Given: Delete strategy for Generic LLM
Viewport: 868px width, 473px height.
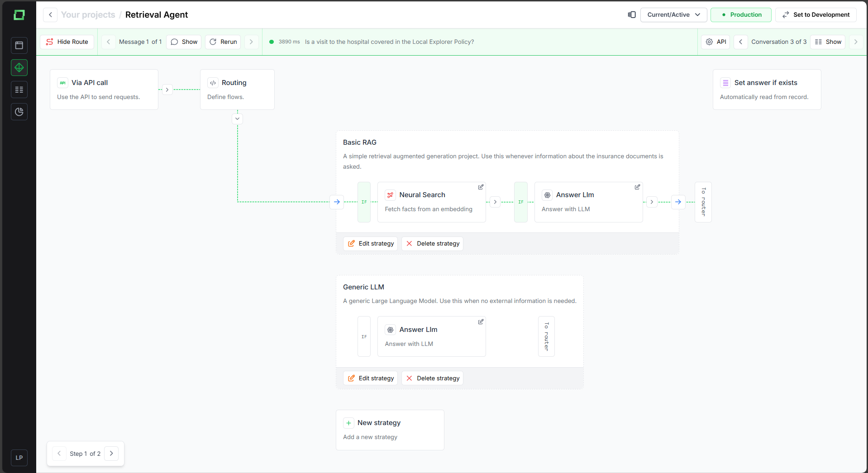Looking at the screenshot, I should 432,378.
